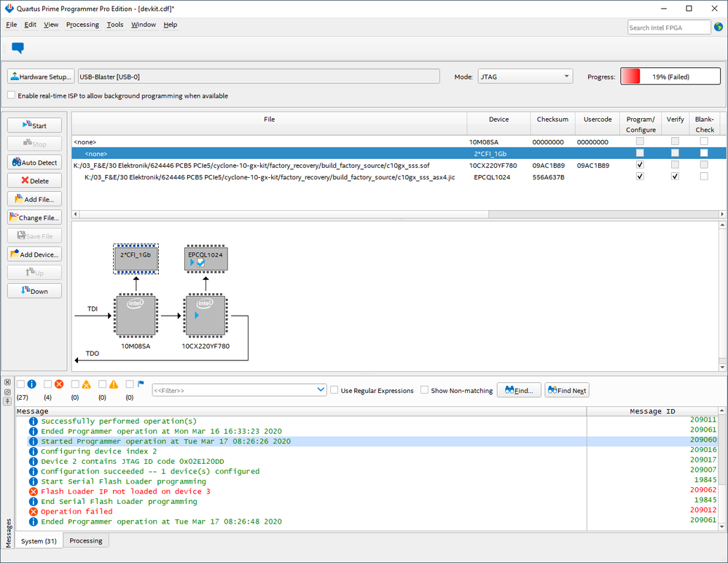Select the 10M08SA chip in the JTAG chain diagram
The width and height of the screenshot is (728, 563).
136,316
